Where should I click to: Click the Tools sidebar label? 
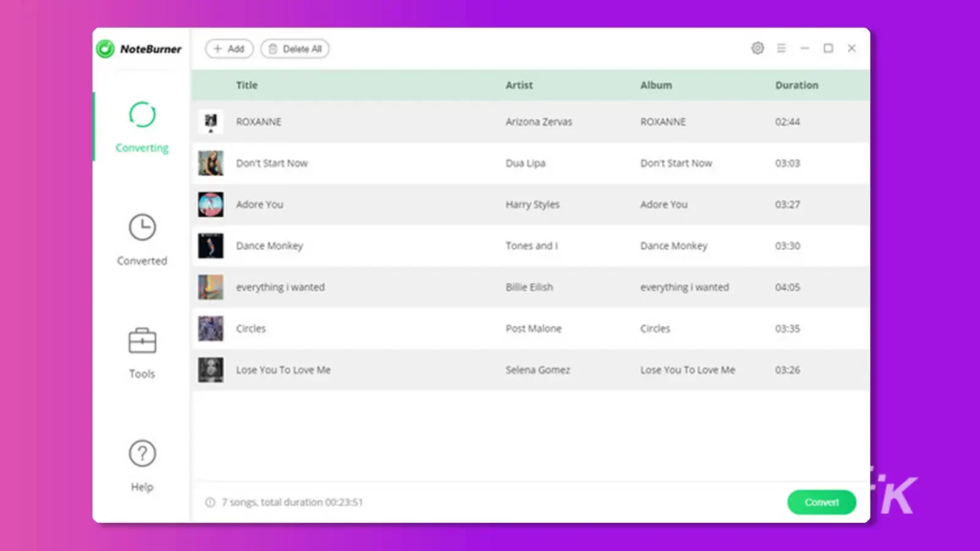pos(142,373)
